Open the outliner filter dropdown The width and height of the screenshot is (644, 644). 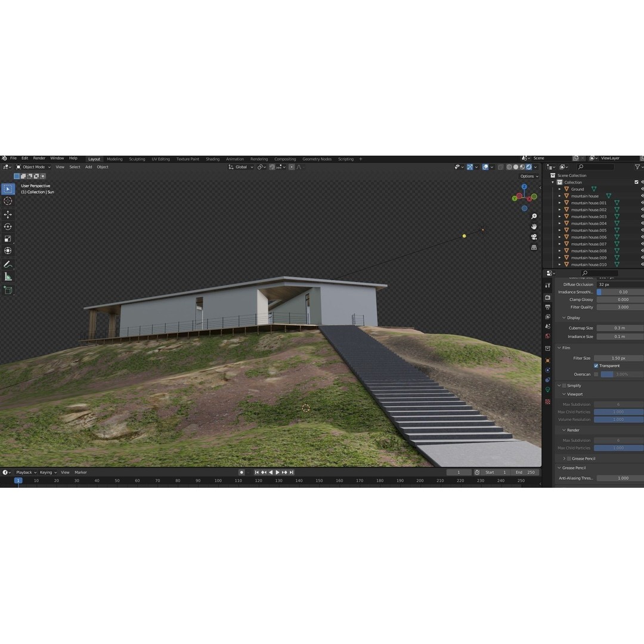point(638,167)
